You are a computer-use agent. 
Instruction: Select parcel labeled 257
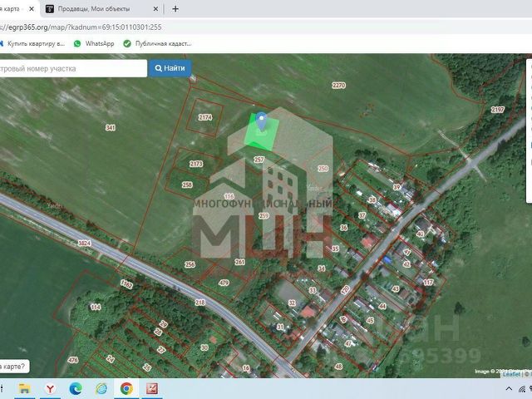pyautogui.click(x=259, y=160)
